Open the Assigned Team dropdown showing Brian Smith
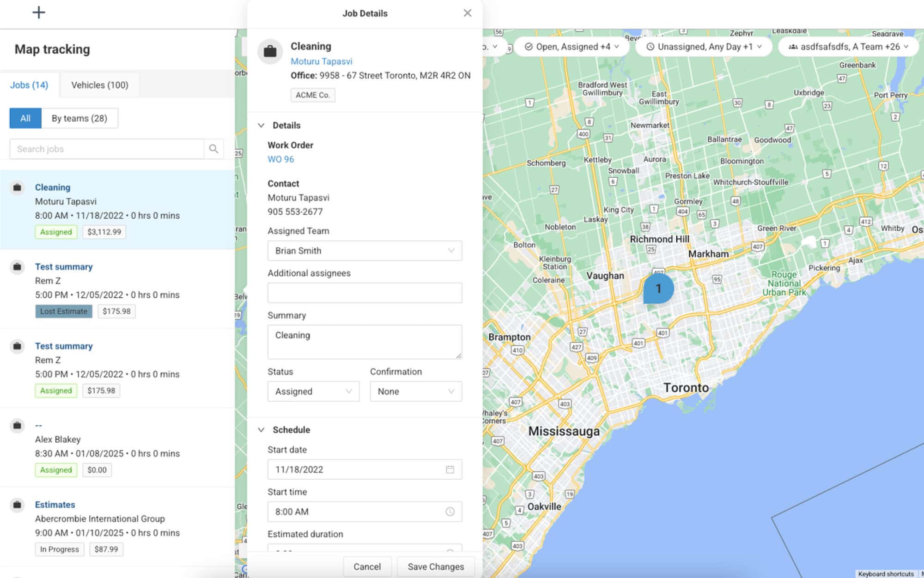Image resolution: width=924 pixels, height=578 pixels. click(x=365, y=251)
